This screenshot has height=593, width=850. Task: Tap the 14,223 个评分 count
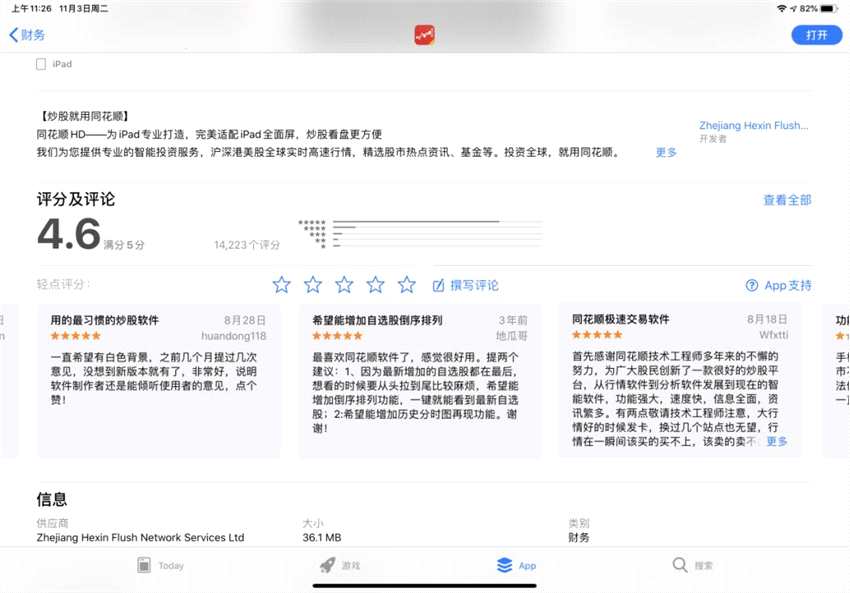[x=247, y=245]
